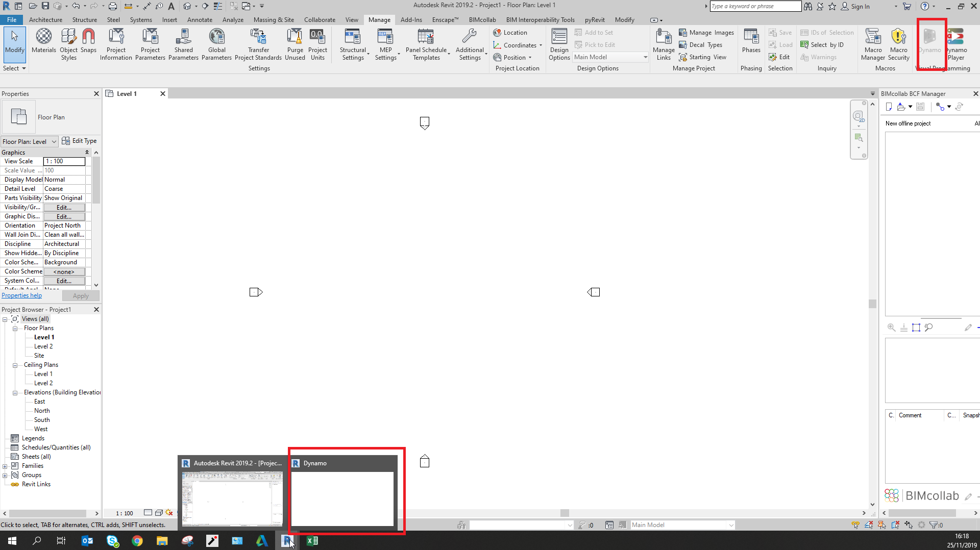
Task: Open Project Units settings
Action: [x=317, y=44]
